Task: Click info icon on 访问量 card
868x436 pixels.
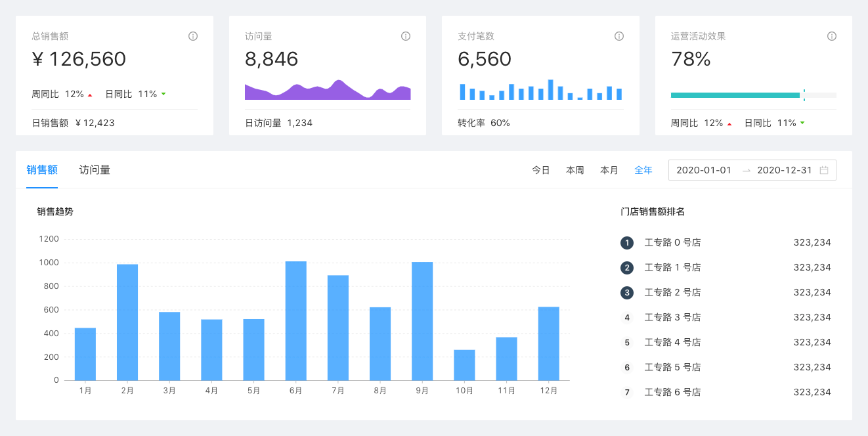Action: (x=406, y=36)
